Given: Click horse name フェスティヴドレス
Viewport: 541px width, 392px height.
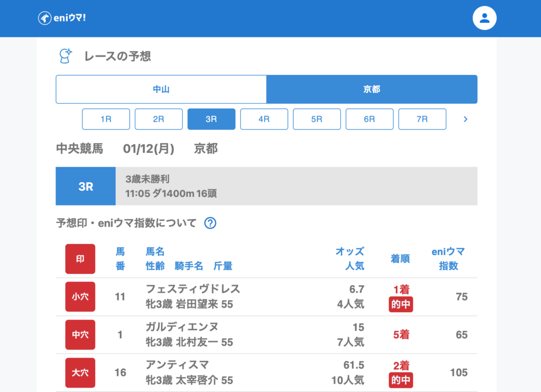Looking at the screenshot, I should point(193,289).
